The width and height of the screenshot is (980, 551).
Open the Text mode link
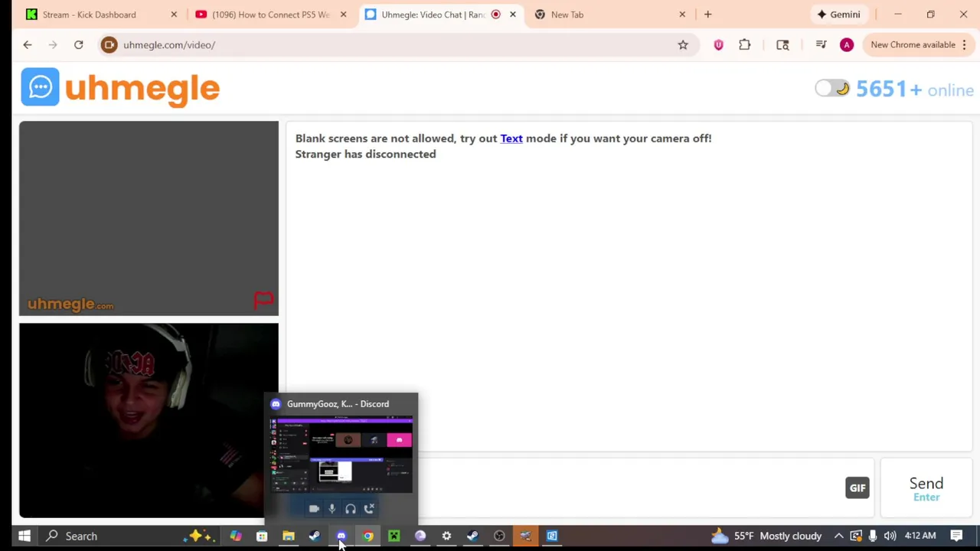tap(511, 139)
